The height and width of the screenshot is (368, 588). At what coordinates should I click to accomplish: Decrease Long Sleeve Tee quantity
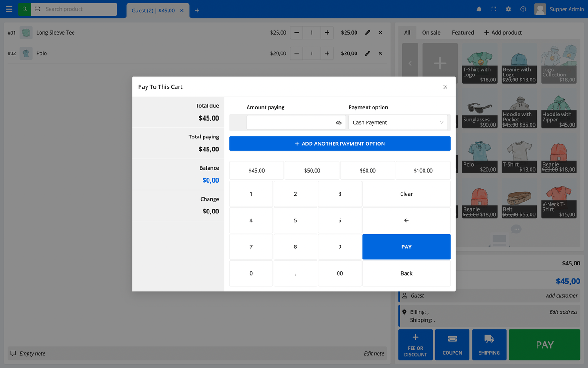pos(297,33)
